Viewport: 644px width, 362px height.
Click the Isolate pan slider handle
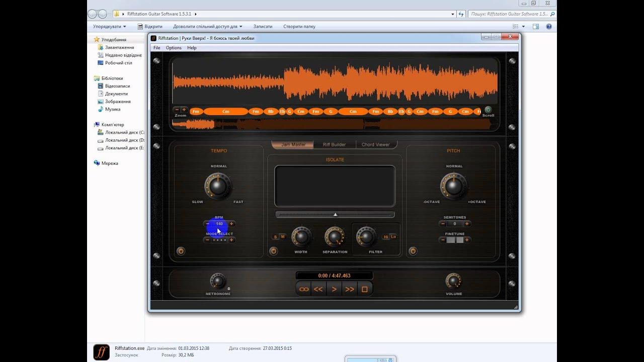pos(335,214)
